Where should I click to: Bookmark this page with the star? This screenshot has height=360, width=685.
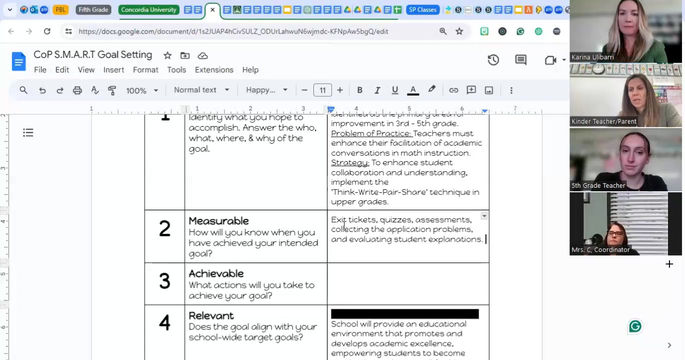tap(459, 31)
